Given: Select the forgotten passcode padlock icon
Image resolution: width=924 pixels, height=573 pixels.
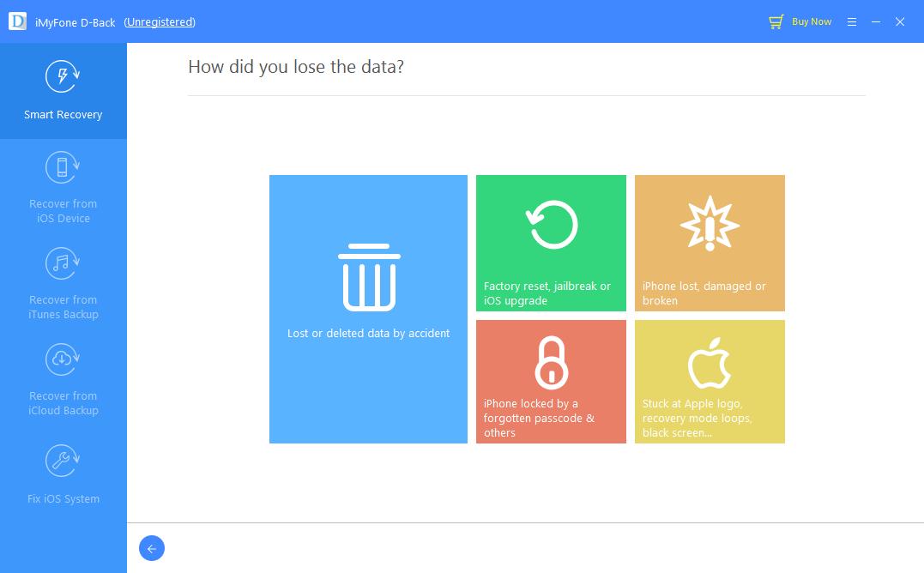Looking at the screenshot, I should coord(551,363).
